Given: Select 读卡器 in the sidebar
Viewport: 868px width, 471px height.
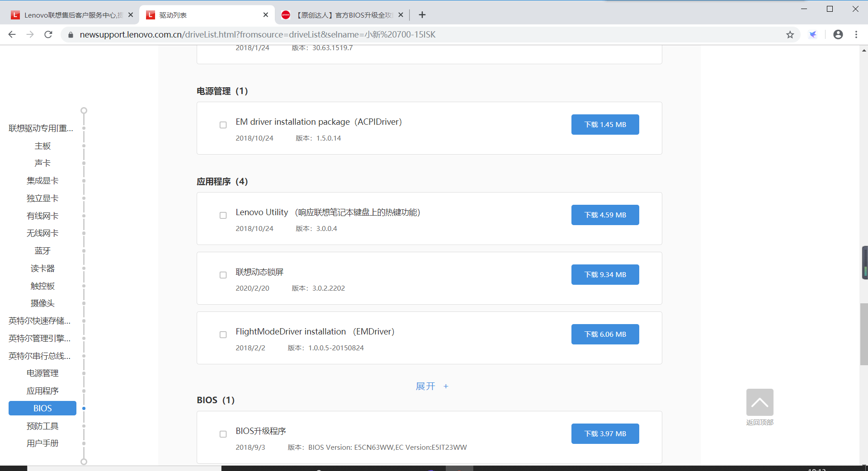Looking at the screenshot, I should pos(42,268).
